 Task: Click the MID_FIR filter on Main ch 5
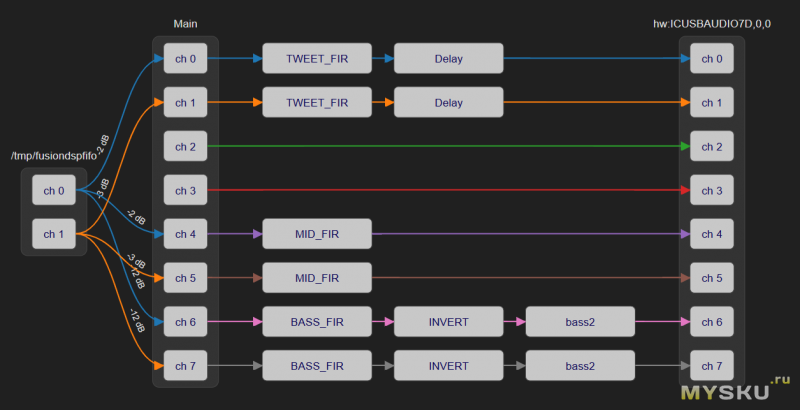[x=317, y=278]
